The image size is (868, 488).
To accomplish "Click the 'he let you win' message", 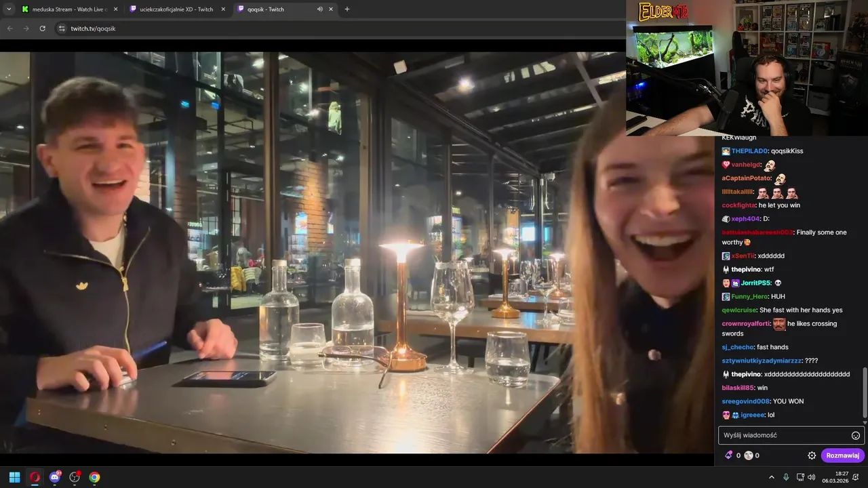I will (779, 205).
